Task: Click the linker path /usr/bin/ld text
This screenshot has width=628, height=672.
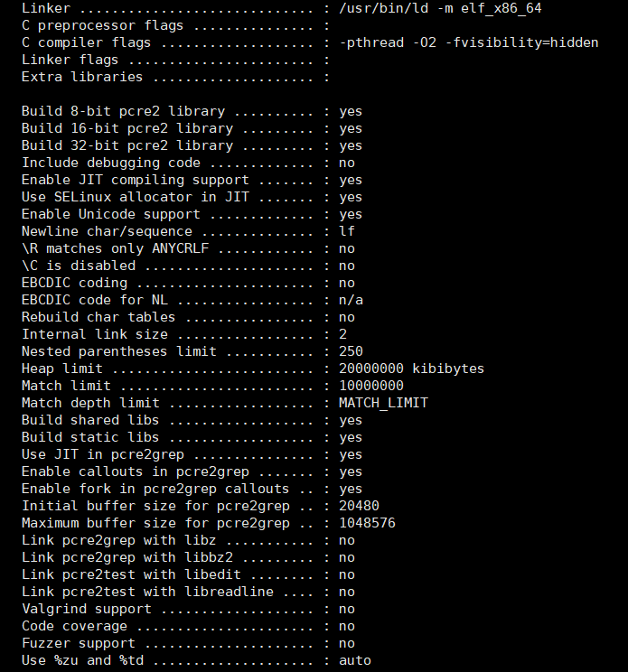Action: (x=384, y=8)
